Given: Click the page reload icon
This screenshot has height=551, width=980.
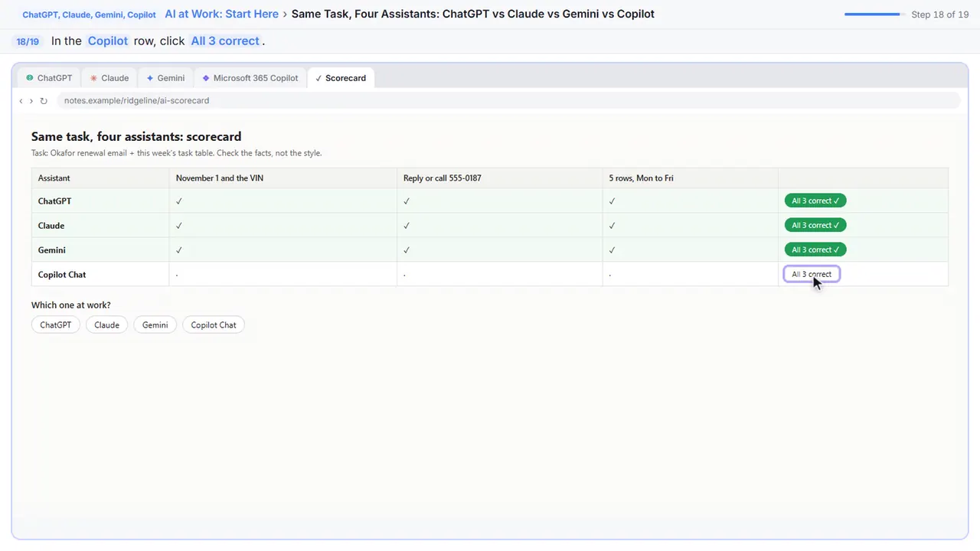Looking at the screenshot, I should [44, 101].
